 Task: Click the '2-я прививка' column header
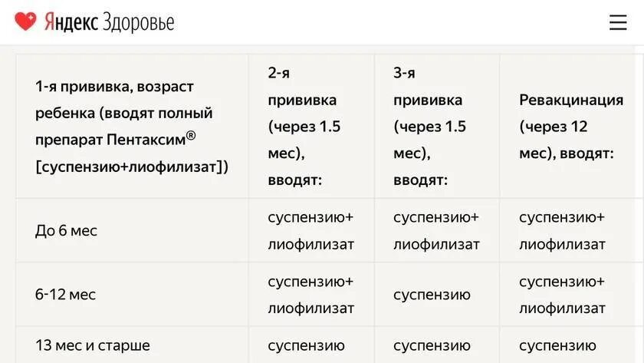click(311, 126)
